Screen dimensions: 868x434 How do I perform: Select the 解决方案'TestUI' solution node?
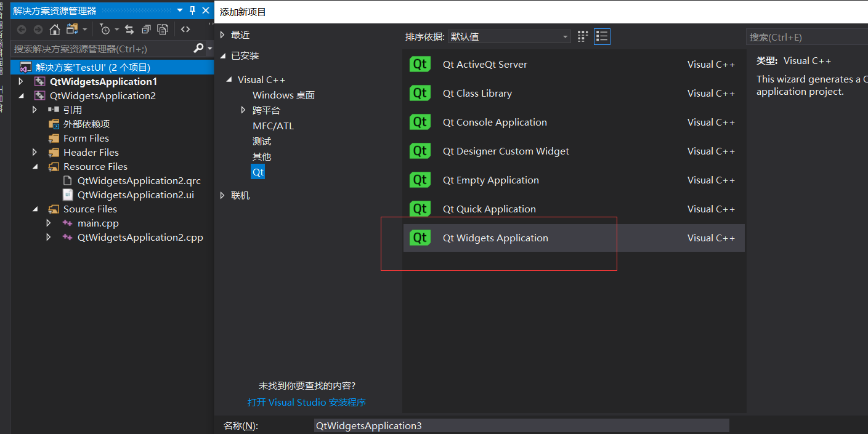[x=112, y=67]
